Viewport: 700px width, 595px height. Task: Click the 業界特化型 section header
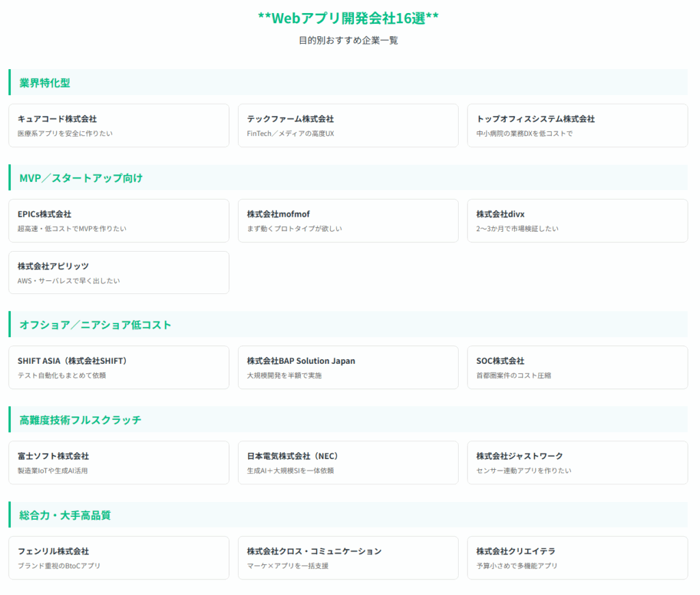tap(45, 83)
